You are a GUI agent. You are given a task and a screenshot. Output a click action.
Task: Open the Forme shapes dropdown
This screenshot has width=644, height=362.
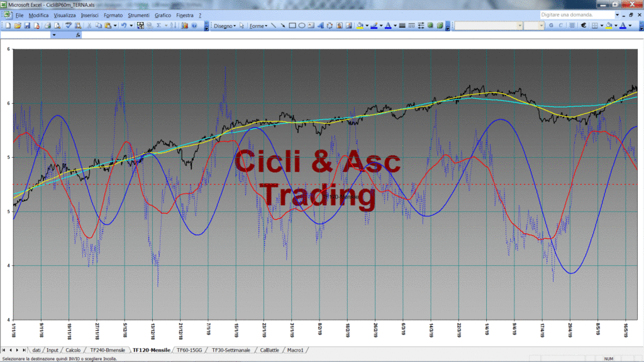click(258, 26)
